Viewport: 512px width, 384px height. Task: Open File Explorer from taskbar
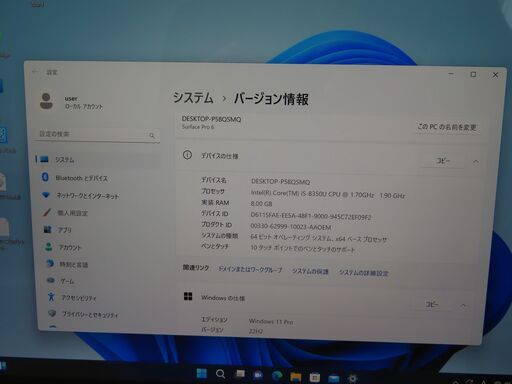296,377
